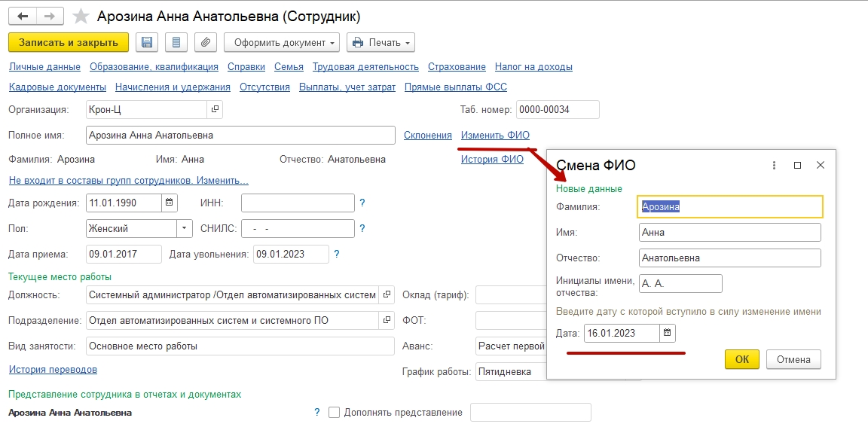
Task: Open the История ФИО link
Action: (492, 160)
